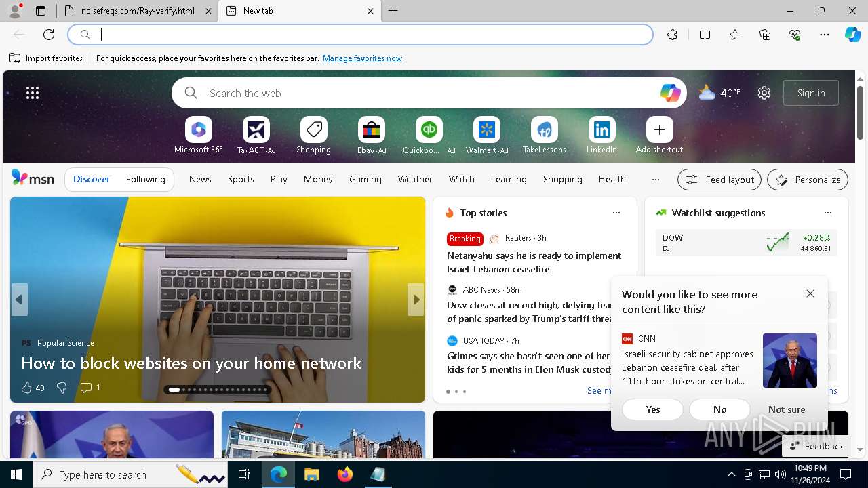Click Import favorites button
This screenshot has height=488, width=868.
click(x=46, y=58)
